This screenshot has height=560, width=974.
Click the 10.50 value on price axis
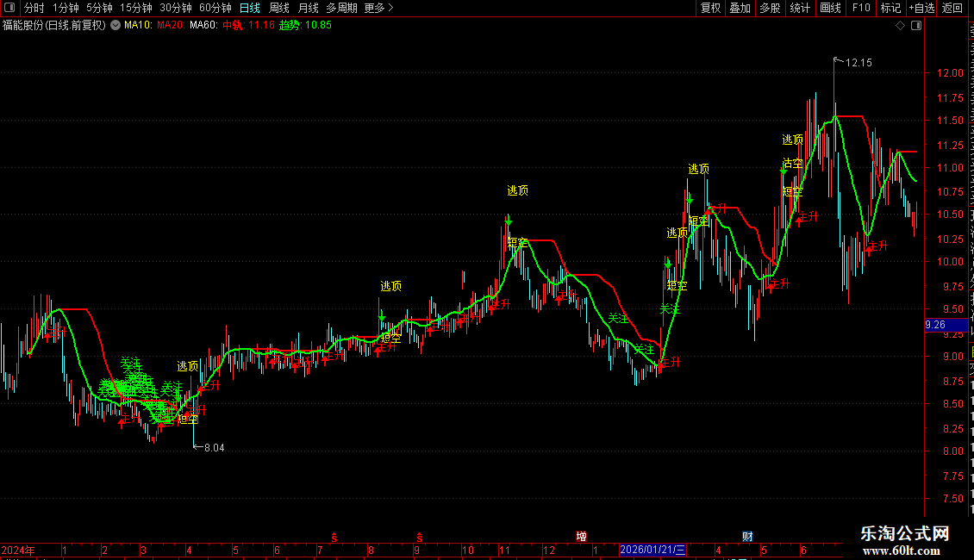pos(951,215)
